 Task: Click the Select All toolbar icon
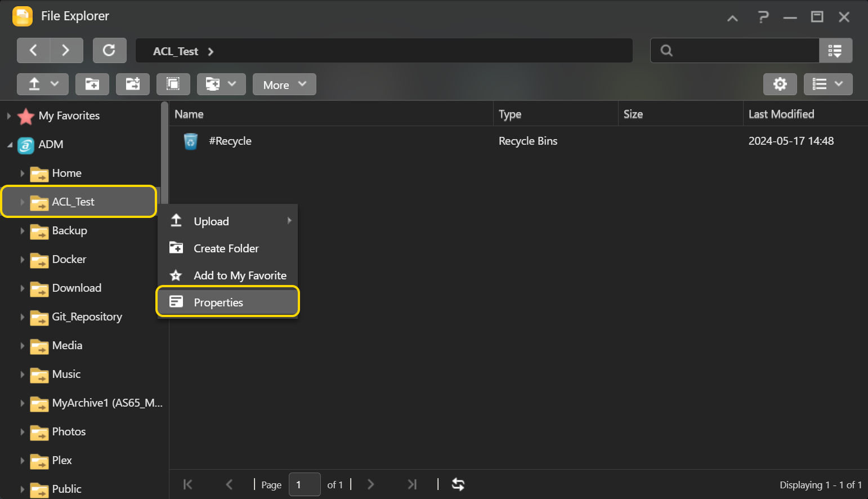173,84
